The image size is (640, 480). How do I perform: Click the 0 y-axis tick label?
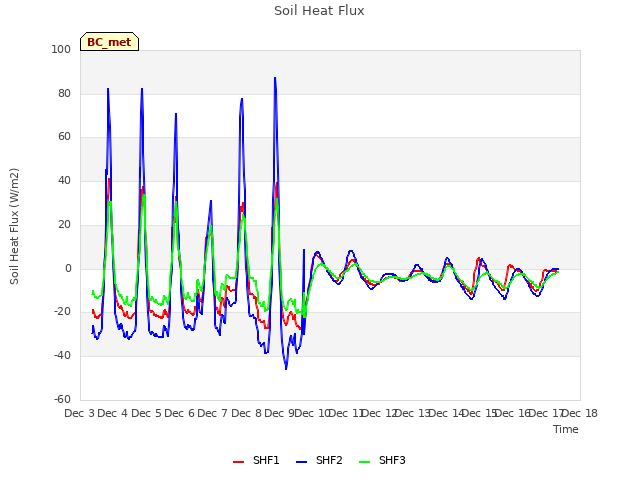68,269
